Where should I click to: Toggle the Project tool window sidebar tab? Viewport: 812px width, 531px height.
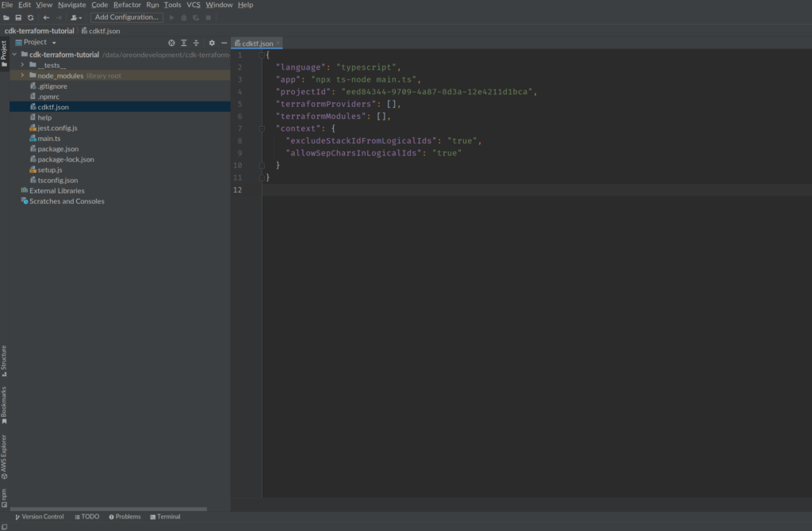tap(4, 53)
